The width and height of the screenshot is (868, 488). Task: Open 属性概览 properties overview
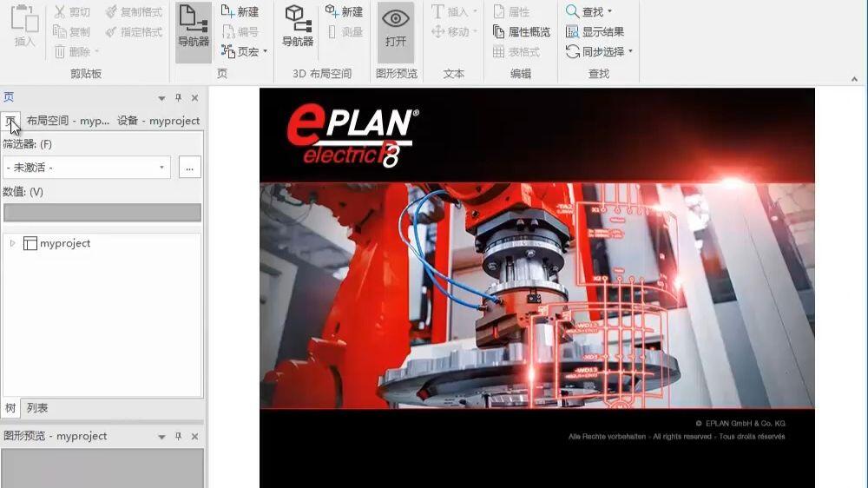[x=521, y=31]
